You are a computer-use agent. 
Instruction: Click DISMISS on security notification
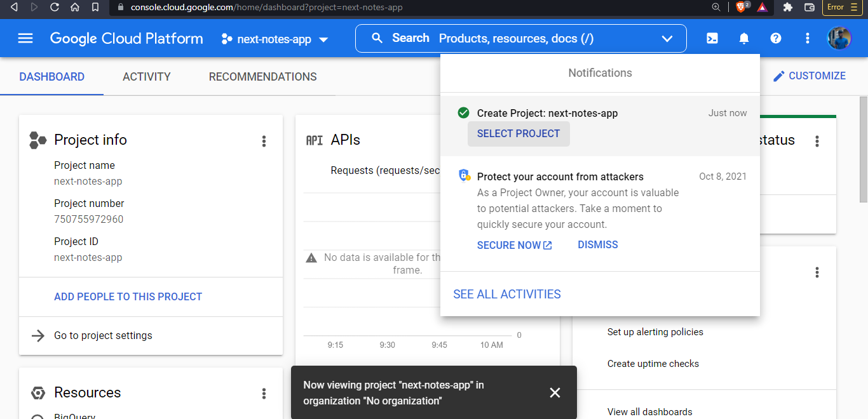(598, 245)
